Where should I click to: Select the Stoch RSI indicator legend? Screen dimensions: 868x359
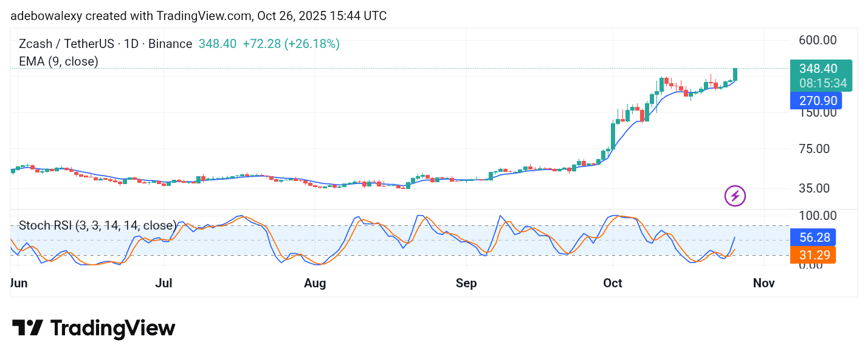[x=98, y=225]
